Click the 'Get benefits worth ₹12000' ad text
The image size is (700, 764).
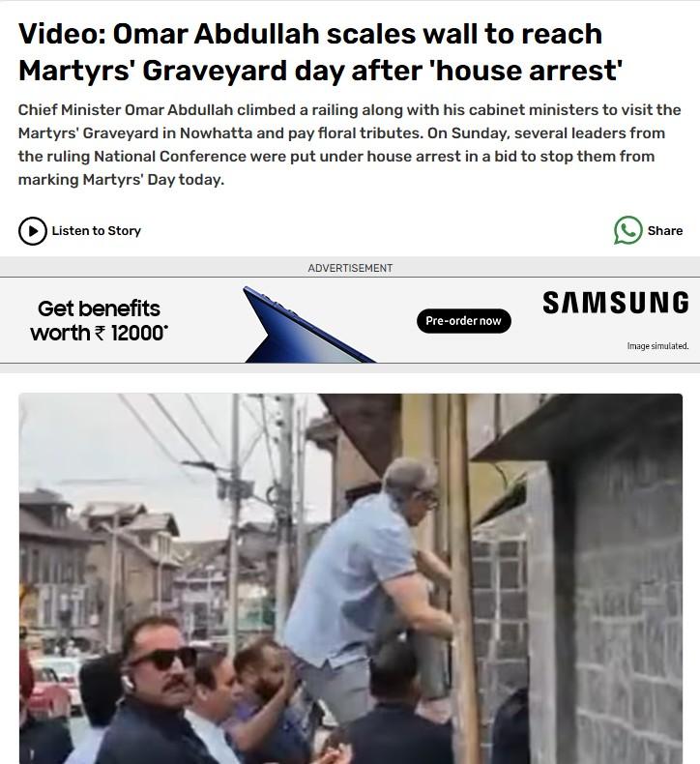coord(100,321)
